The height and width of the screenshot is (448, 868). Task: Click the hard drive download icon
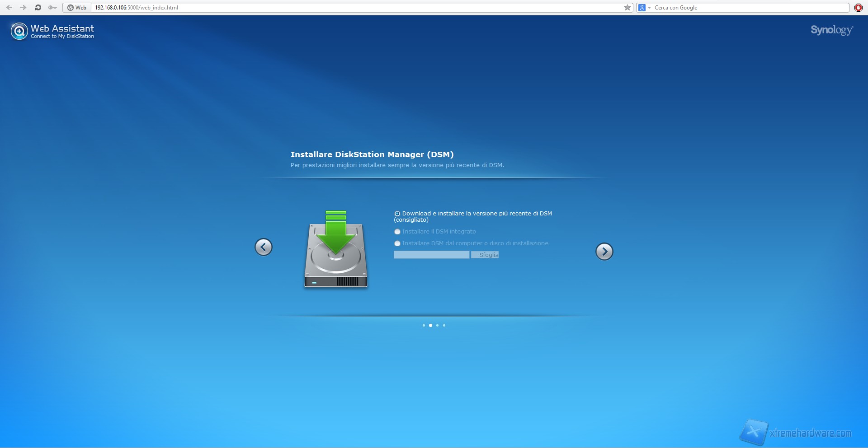click(336, 249)
